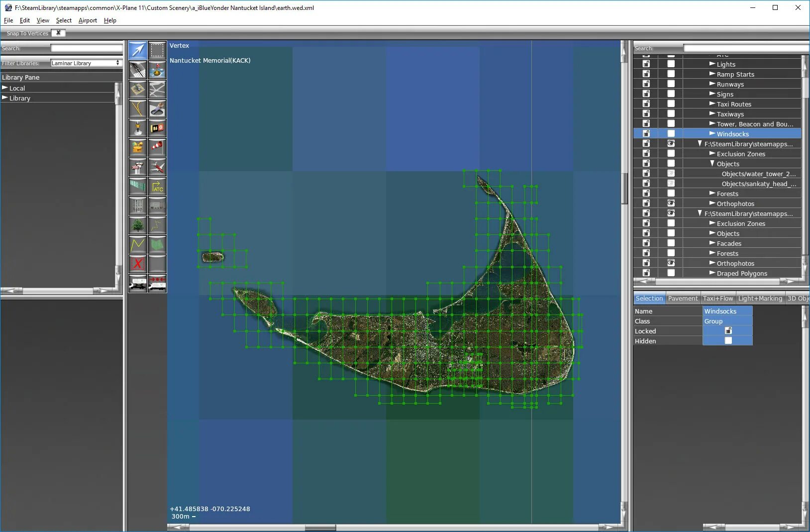810x532 pixels.
Task: Click the hierarchy Search input field
Action: 746,48
